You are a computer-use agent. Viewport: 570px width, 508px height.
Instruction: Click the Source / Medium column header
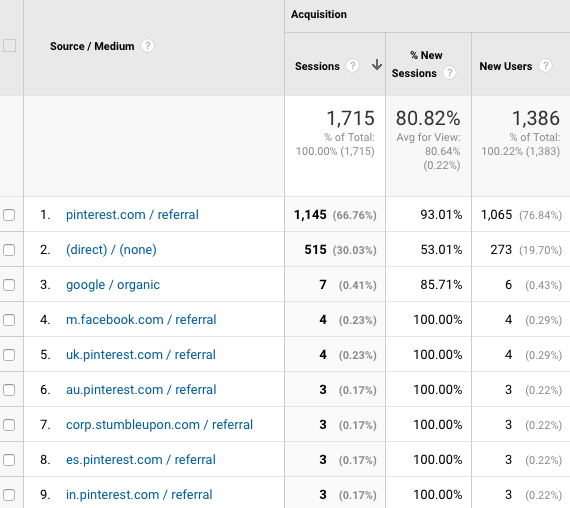[x=92, y=46]
